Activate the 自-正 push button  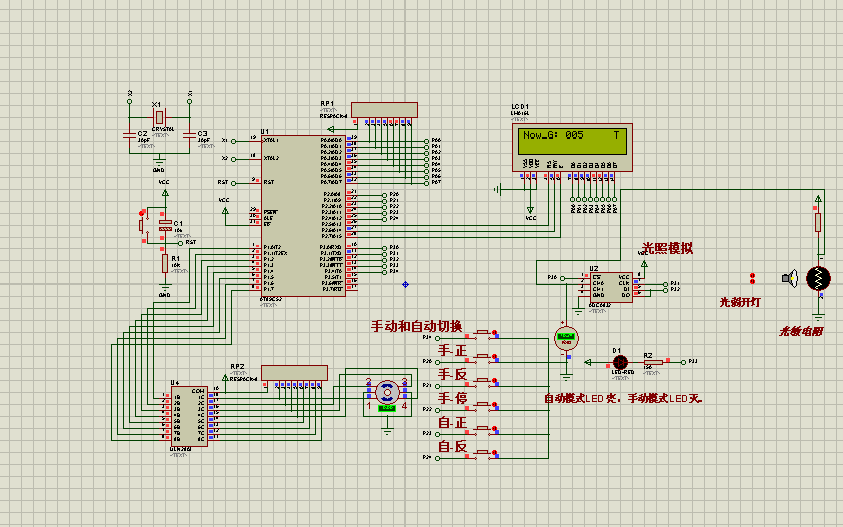[482, 431]
